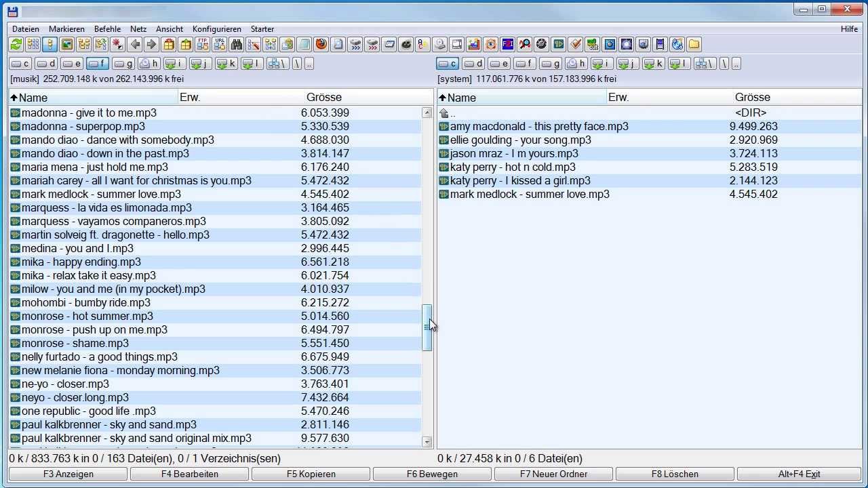Click left panel scrollbar down arrow
This screenshot has height=488, width=868.
pyautogui.click(x=427, y=442)
